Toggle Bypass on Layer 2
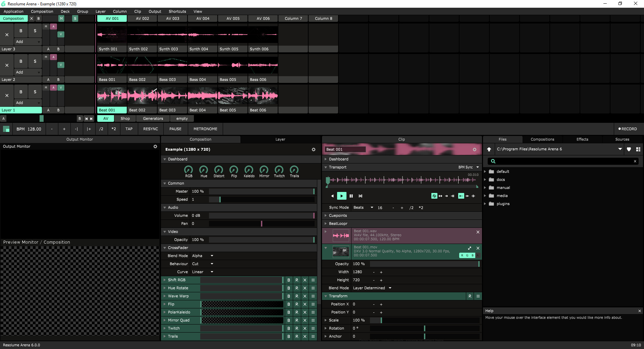The image size is (644, 349). tap(21, 61)
